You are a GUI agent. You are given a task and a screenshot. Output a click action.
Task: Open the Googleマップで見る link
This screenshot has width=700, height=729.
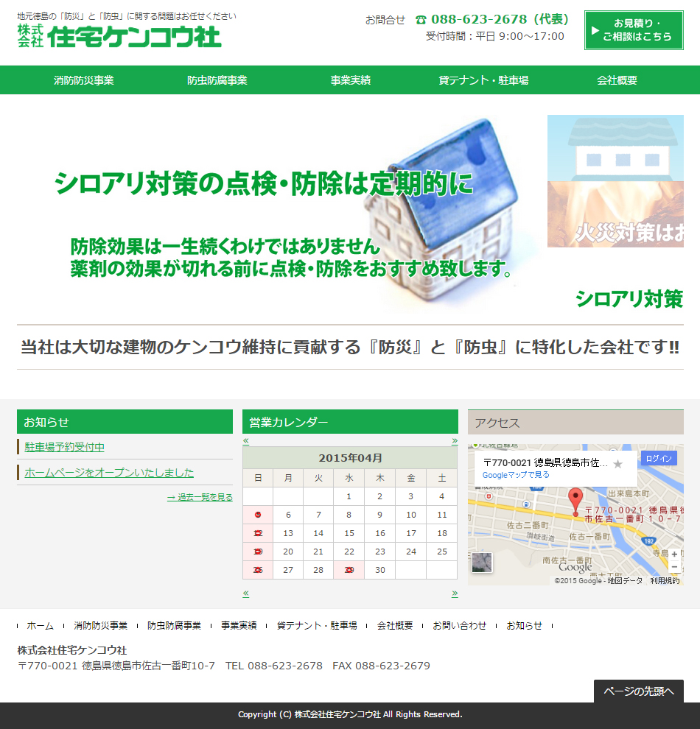pos(516,476)
